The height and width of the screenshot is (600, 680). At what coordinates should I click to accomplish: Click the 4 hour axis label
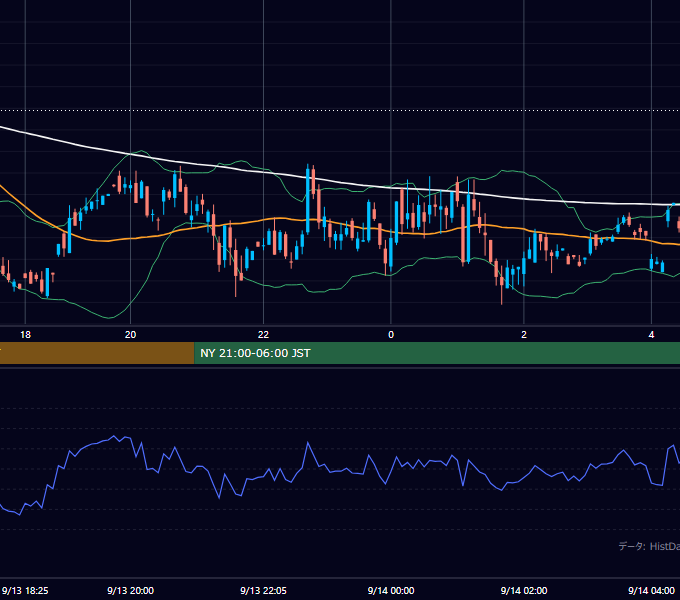(x=651, y=335)
